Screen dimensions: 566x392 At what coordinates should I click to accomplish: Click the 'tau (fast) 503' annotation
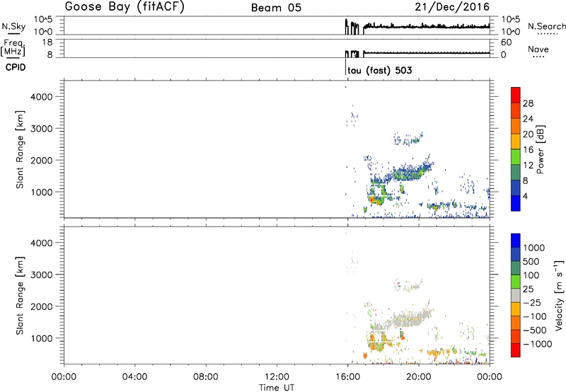(x=380, y=70)
